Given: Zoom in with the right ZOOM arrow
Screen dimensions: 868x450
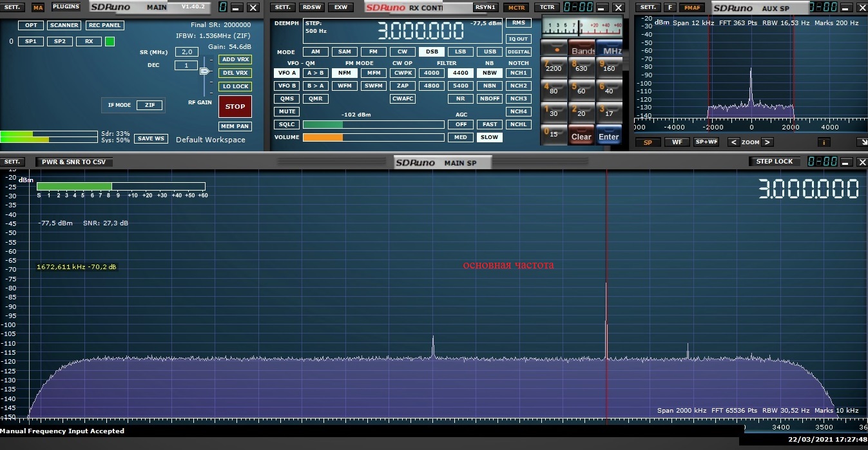Looking at the screenshot, I should [769, 142].
